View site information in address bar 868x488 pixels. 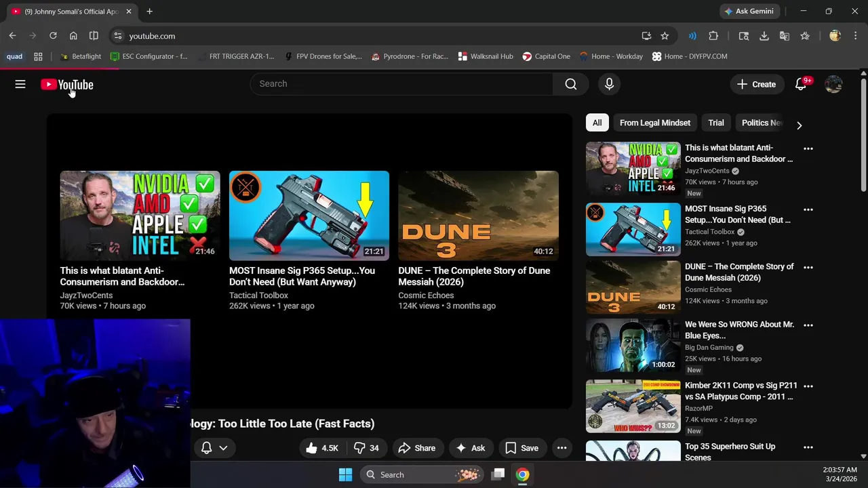pyautogui.click(x=118, y=36)
